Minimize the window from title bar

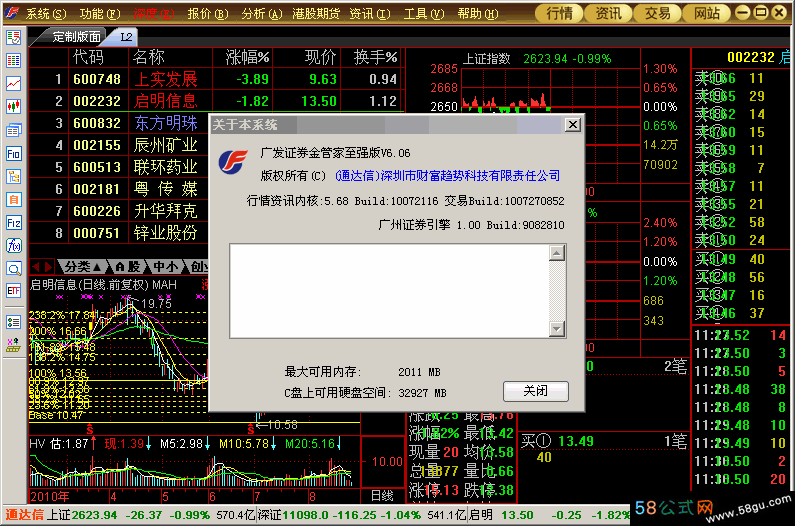tap(742, 13)
